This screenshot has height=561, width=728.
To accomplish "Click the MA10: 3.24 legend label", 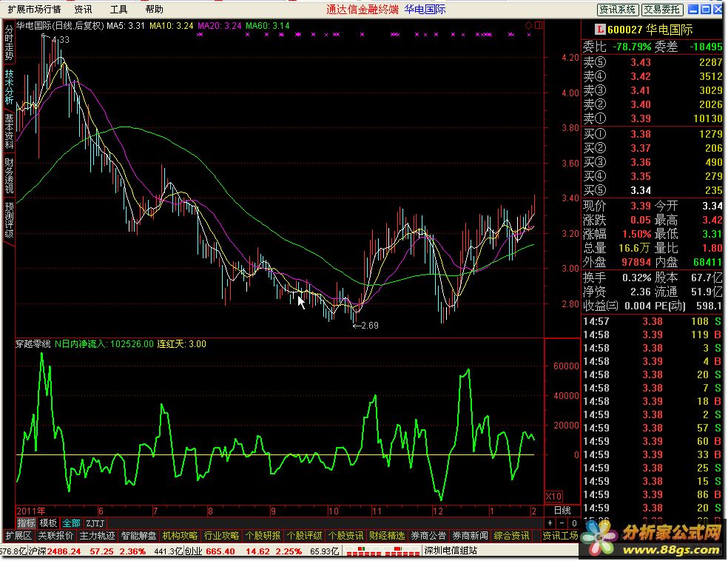I will 172,26.
